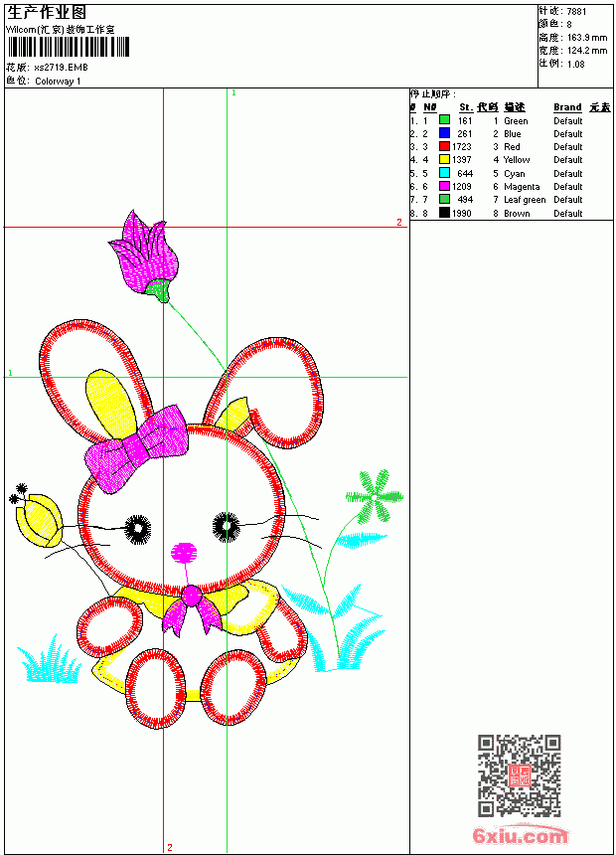Viewport: 616px width, 855px height.
Task: Click the barcode under the Wilcom title
Action: [x=69, y=47]
